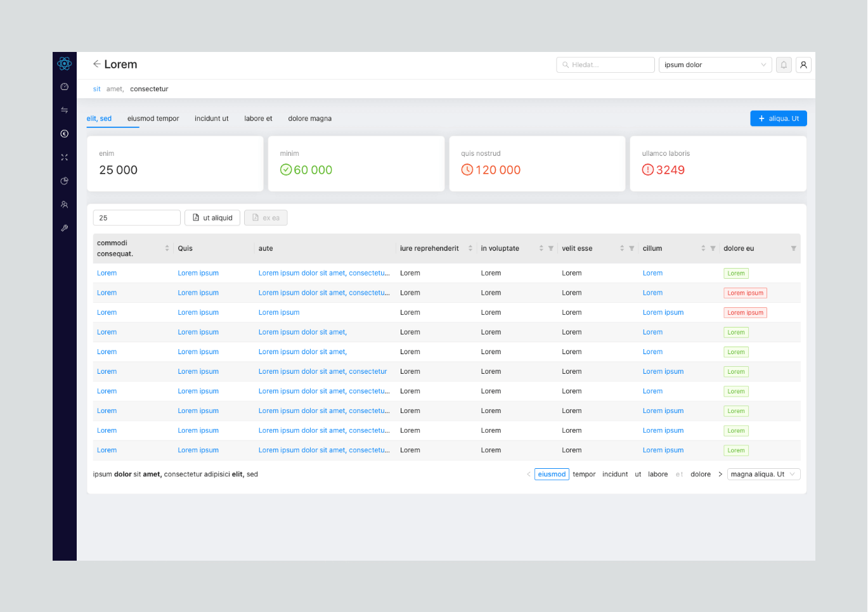868x612 pixels.
Task: Click the exclamation icon on 3249 card
Action: (648, 170)
